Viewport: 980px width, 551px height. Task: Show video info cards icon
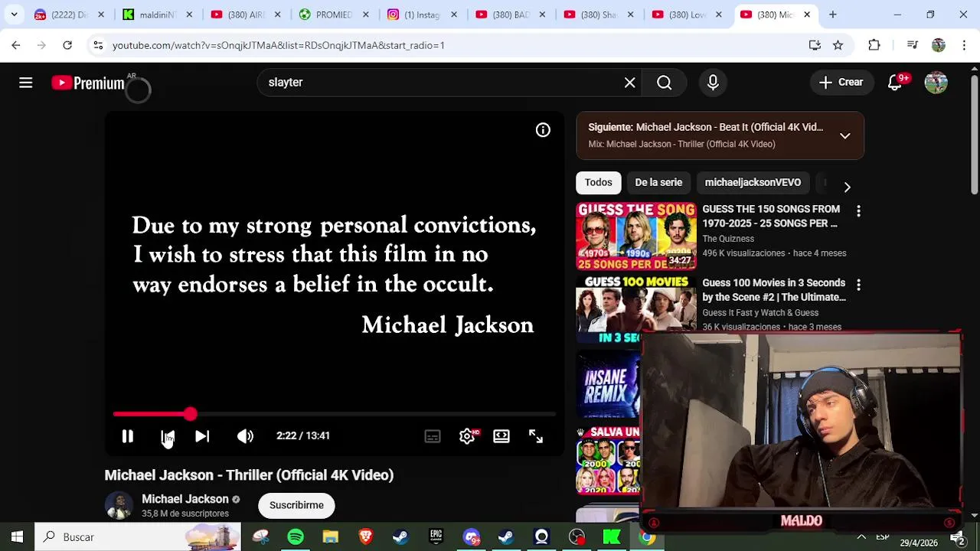coord(543,130)
